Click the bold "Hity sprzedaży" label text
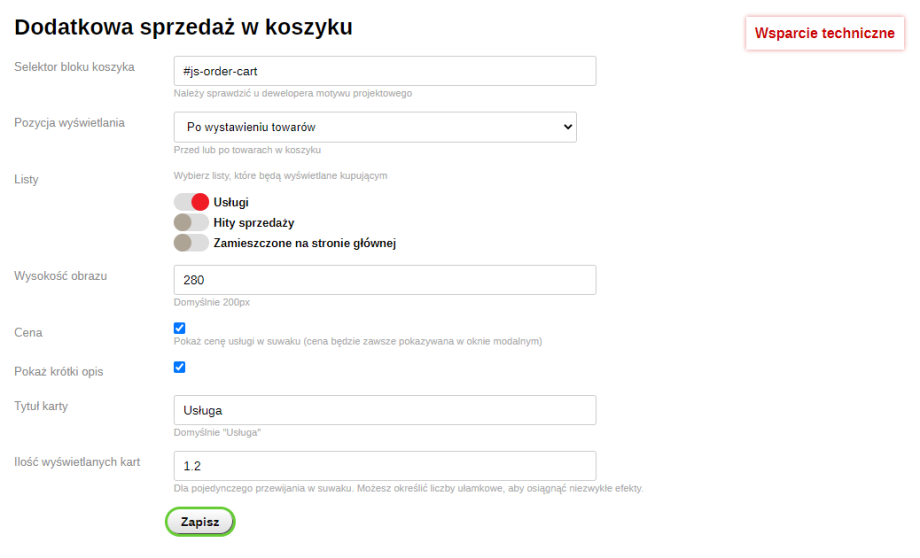Image resolution: width=920 pixels, height=558 pixels. coord(254,222)
